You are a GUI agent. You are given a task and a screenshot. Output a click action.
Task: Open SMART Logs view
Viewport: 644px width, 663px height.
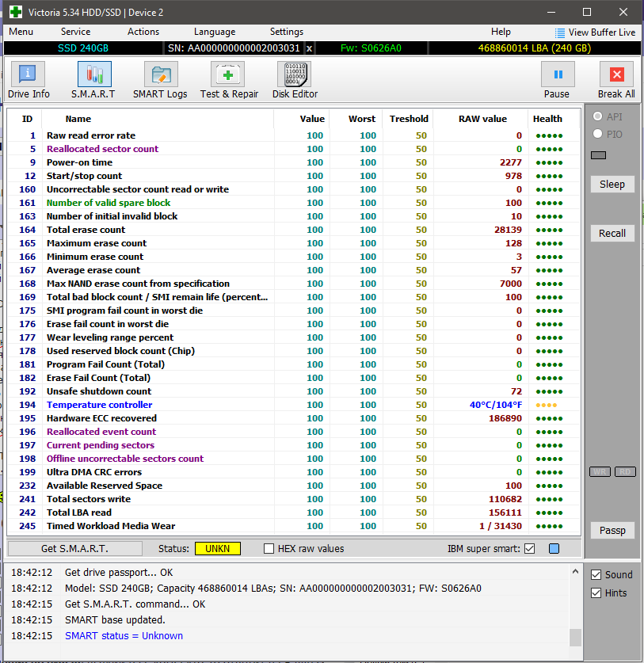(x=160, y=81)
